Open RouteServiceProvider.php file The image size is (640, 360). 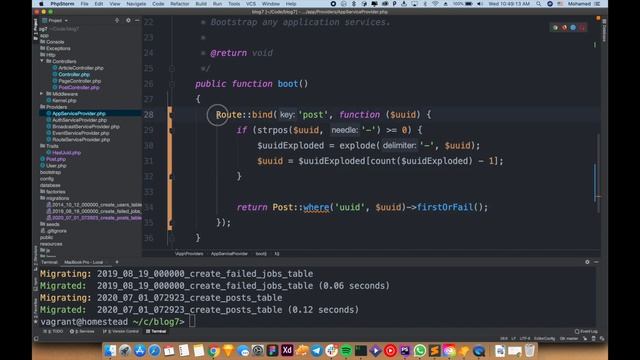pyautogui.click(x=81, y=140)
